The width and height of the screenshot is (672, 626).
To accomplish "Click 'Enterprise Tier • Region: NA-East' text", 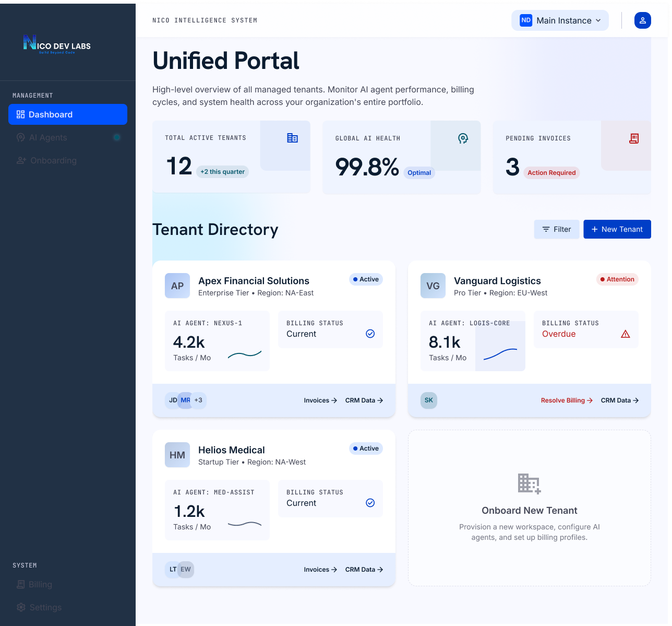I will pos(256,293).
